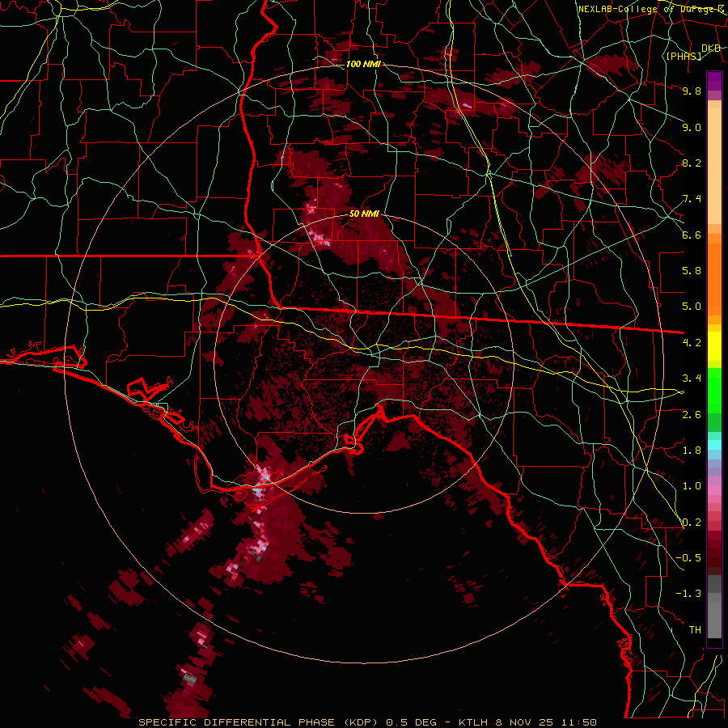The height and width of the screenshot is (728, 728).
Task: Click the [PHAS] legend unit label
Action: click(684, 56)
